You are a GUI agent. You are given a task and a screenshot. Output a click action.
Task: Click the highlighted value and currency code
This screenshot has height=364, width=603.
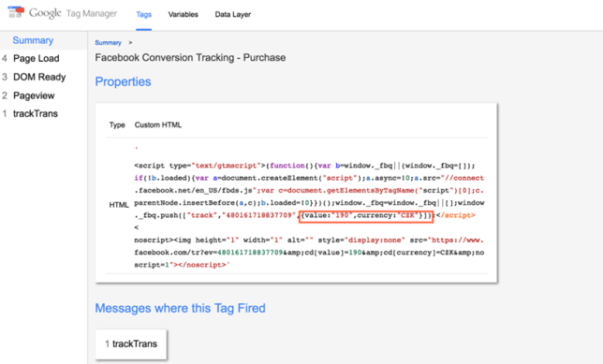click(x=366, y=216)
